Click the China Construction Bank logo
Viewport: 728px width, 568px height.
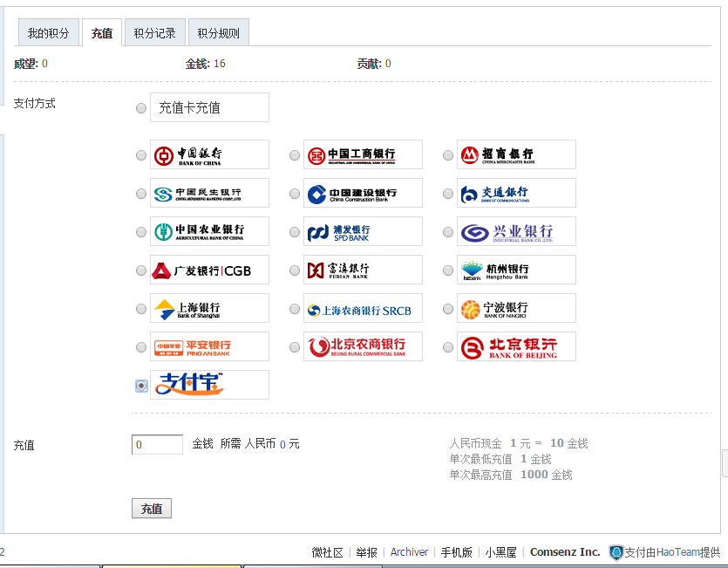click(363, 193)
